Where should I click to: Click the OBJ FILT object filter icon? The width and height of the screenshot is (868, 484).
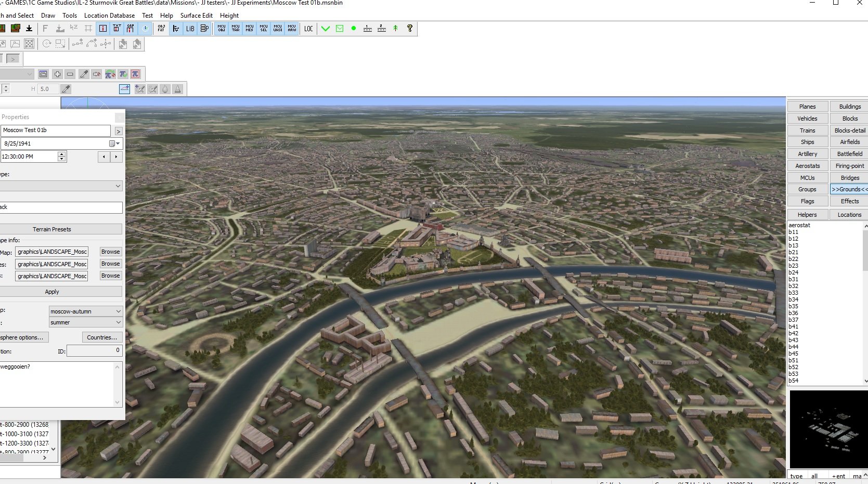[x=161, y=29]
